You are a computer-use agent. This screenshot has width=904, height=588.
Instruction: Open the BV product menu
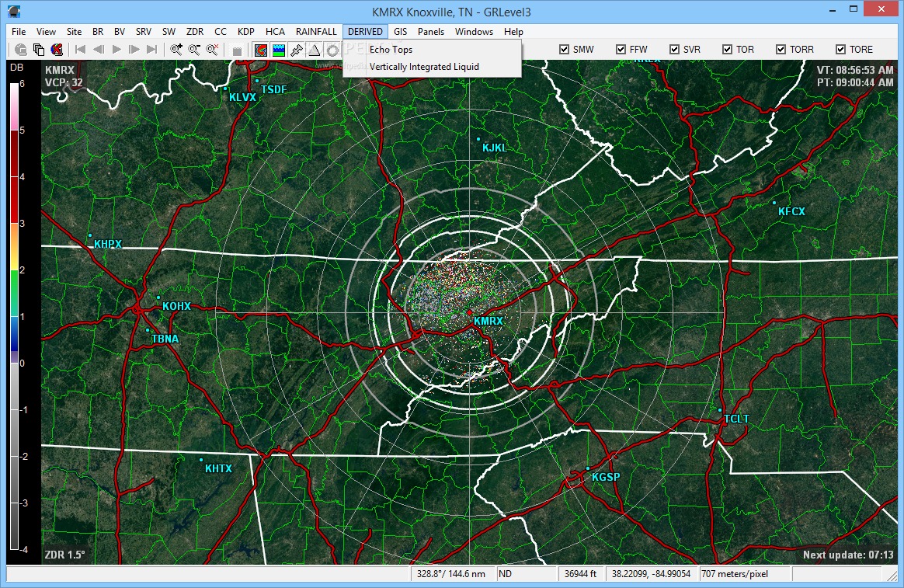120,32
